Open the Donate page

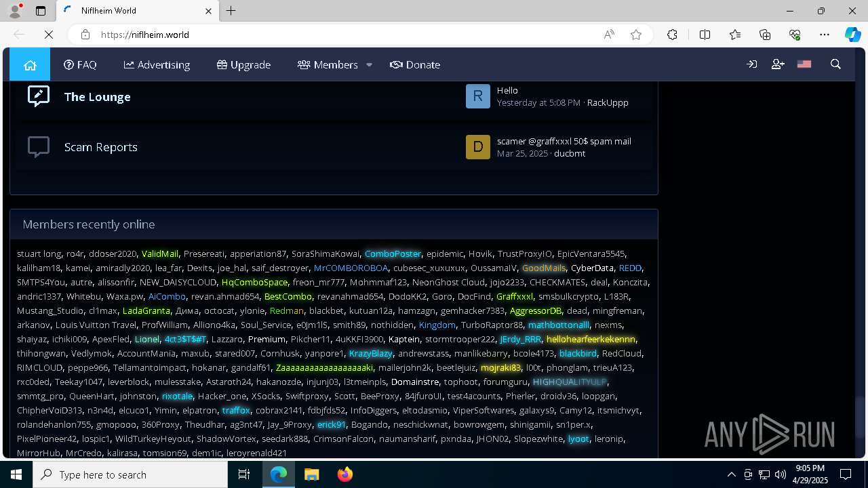tap(415, 64)
